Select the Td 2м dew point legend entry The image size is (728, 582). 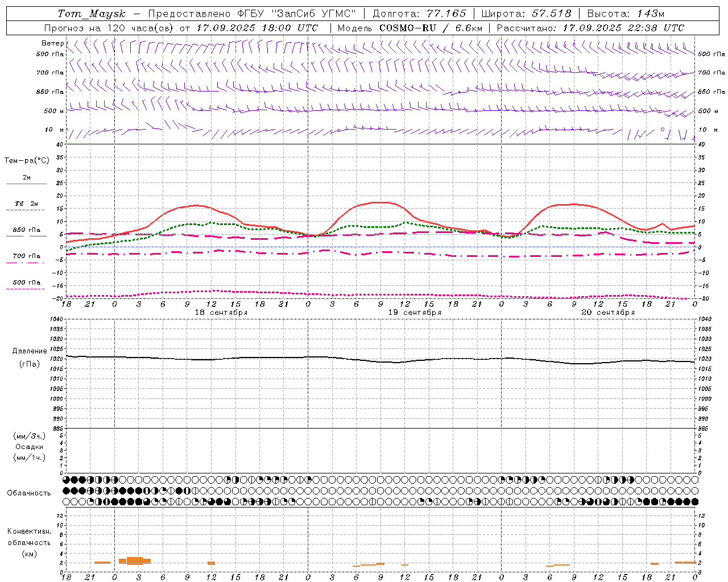pos(26,203)
